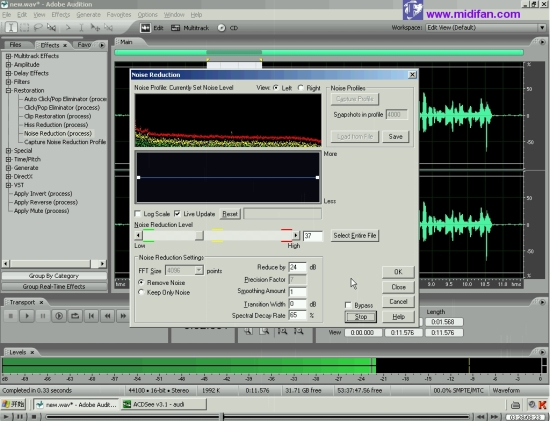Screen dimensions: 550x421
Task: Click the transport Pause button
Action: point(43,316)
